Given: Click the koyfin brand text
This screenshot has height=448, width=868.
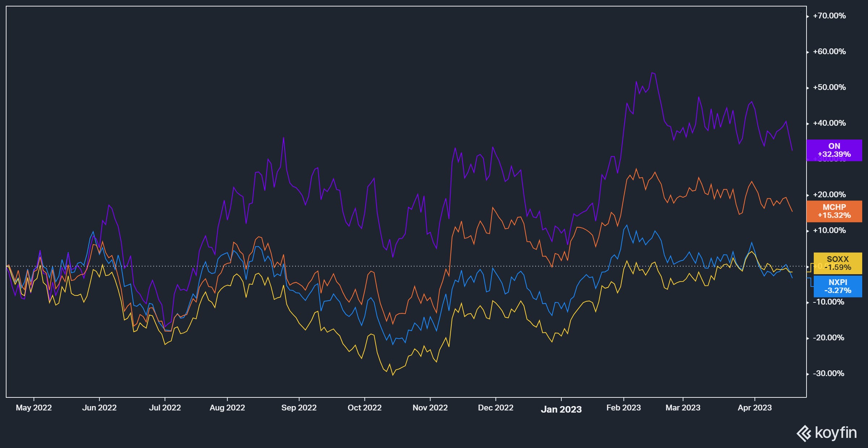Looking at the screenshot, I should tap(835, 432).
